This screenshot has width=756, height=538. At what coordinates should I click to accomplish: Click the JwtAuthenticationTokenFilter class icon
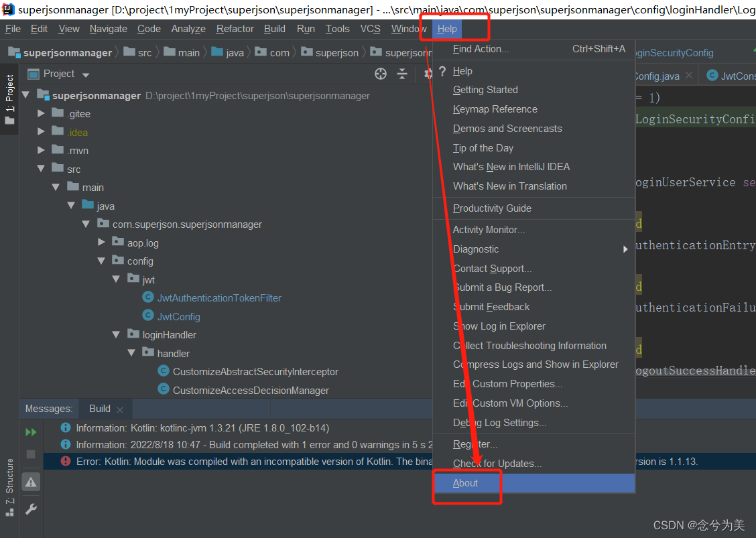[x=148, y=297]
